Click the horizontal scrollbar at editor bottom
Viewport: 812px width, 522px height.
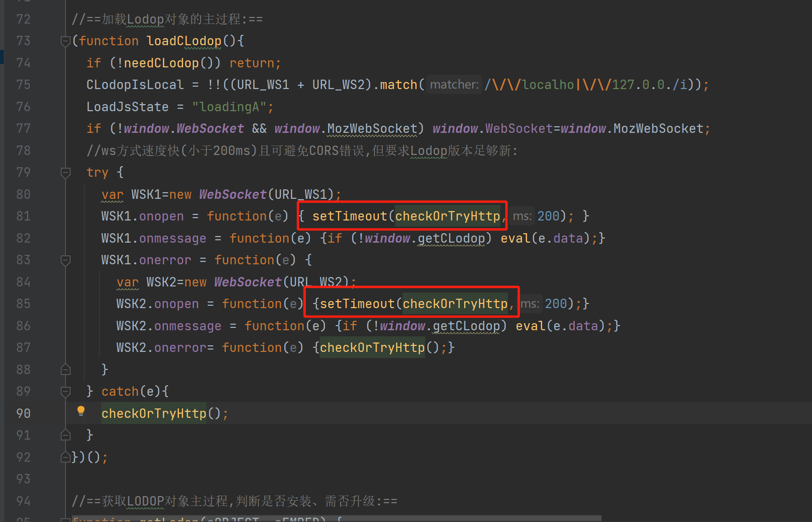pyautogui.click(x=336, y=519)
